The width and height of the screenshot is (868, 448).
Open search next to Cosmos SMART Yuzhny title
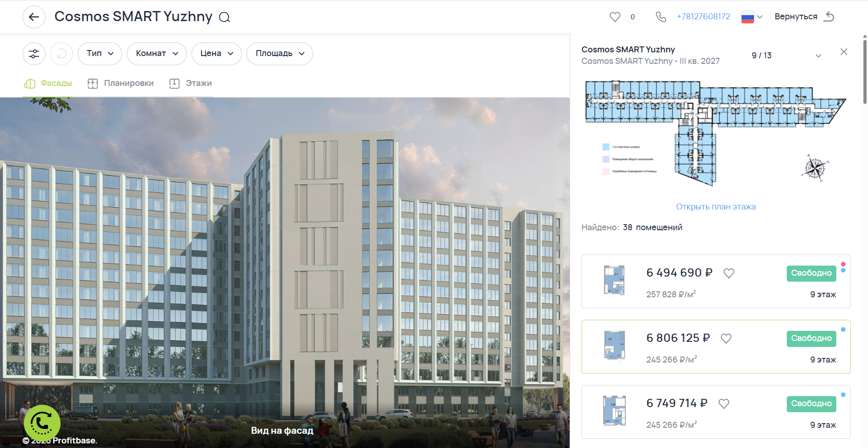[x=224, y=17]
